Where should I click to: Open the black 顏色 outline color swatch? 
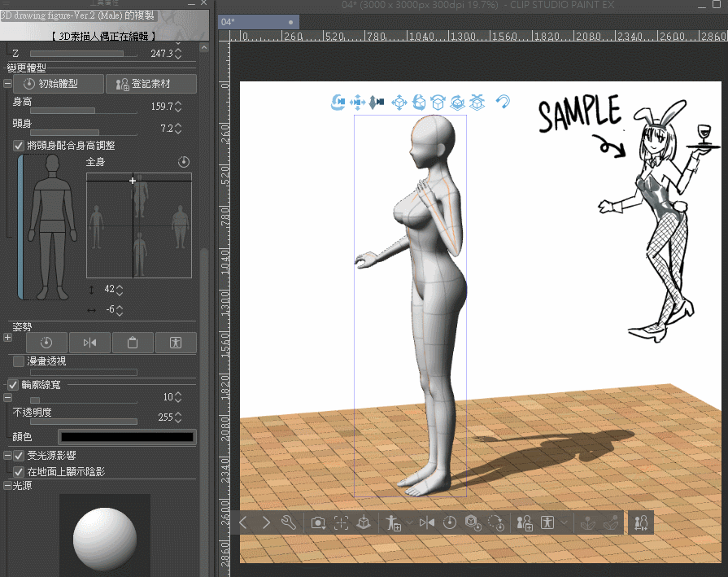[126, 437]
